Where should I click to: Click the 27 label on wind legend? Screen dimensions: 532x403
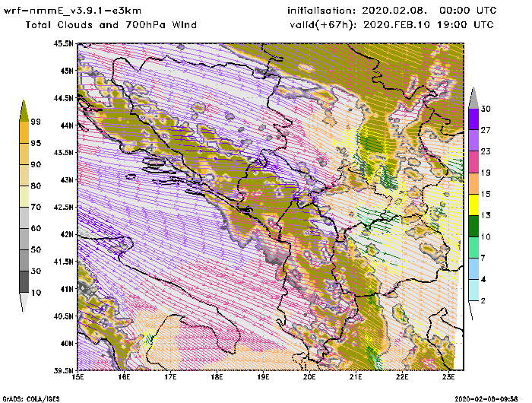tap(486, 130)
